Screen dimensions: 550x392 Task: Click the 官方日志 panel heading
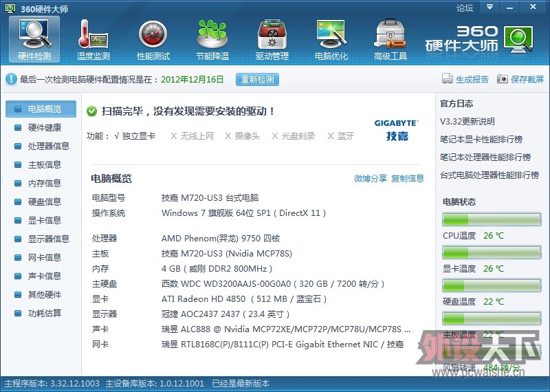456,104
